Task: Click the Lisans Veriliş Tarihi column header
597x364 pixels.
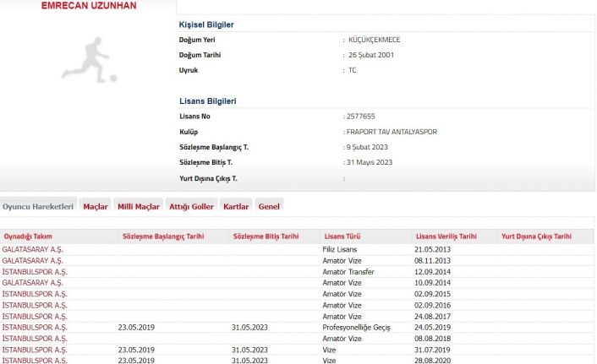Action: 446,236
